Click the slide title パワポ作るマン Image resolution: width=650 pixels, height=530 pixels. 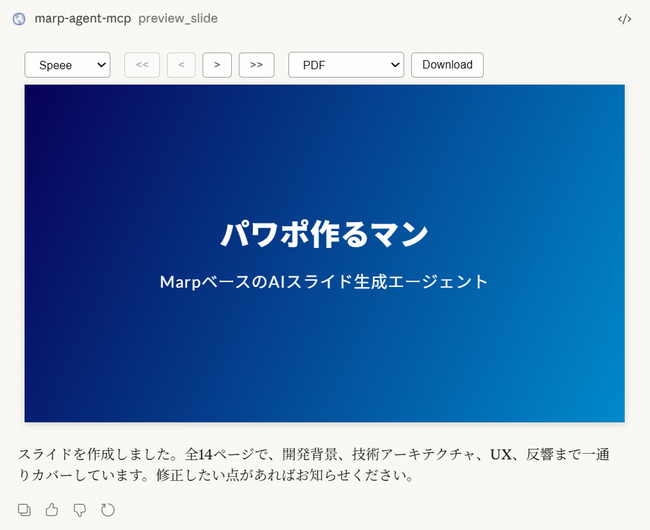(x=324, y=234)
